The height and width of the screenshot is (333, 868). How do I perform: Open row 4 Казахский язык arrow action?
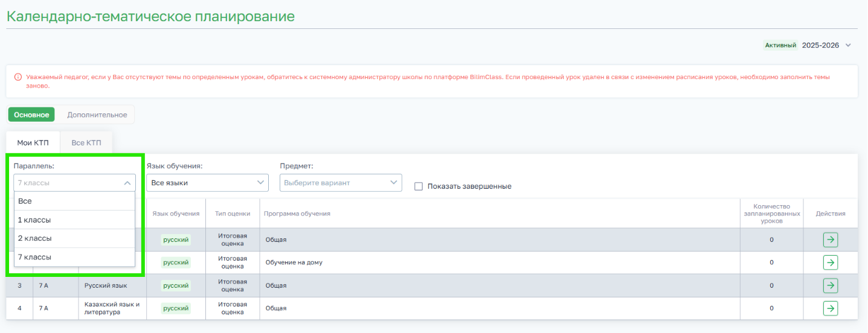pyautogui.click(x=831, y=308)
